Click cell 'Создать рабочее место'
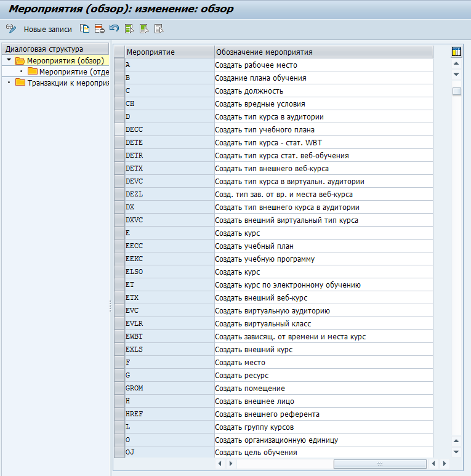Image resolution: width=471 pixels, height=476 pixels. coord(323,65)
